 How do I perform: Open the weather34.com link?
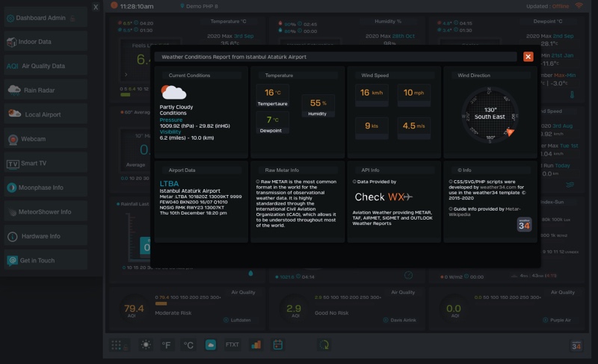coord(498,187)
